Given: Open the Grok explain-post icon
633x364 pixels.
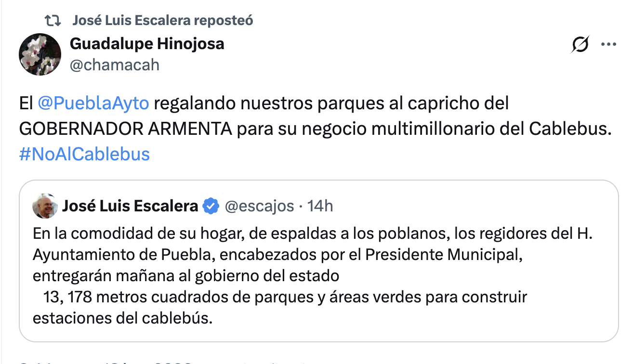Looking at the screenshot, I should 580,44.
